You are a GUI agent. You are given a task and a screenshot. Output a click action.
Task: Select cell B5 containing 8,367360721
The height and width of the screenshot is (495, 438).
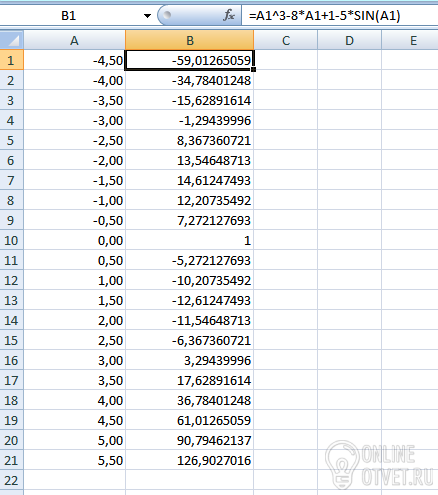coord(190,140)
